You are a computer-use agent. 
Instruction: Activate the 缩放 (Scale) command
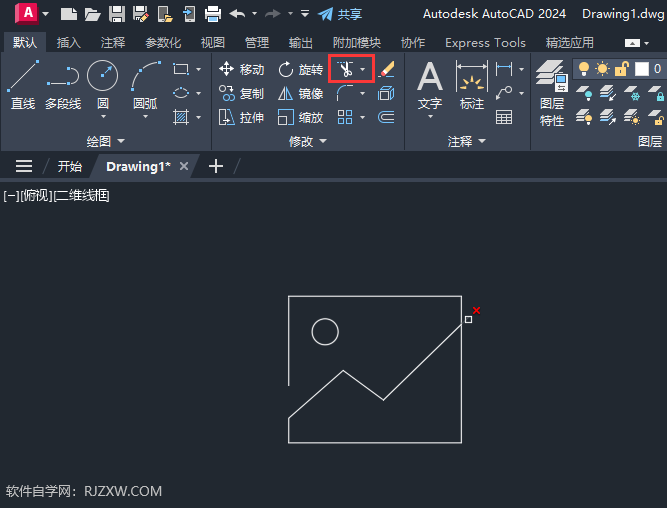pos(300,117)
